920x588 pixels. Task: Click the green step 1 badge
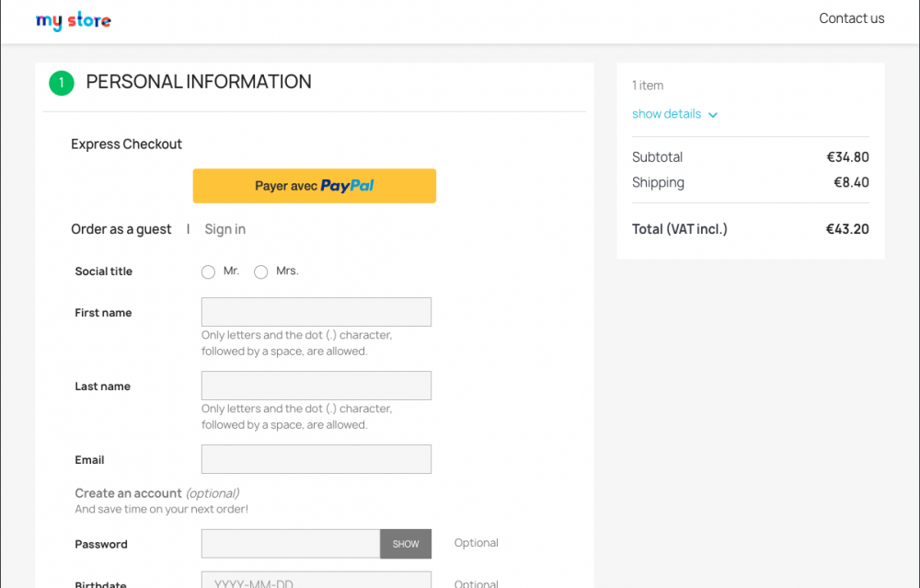pyautogui.click(x=61, y=83)
